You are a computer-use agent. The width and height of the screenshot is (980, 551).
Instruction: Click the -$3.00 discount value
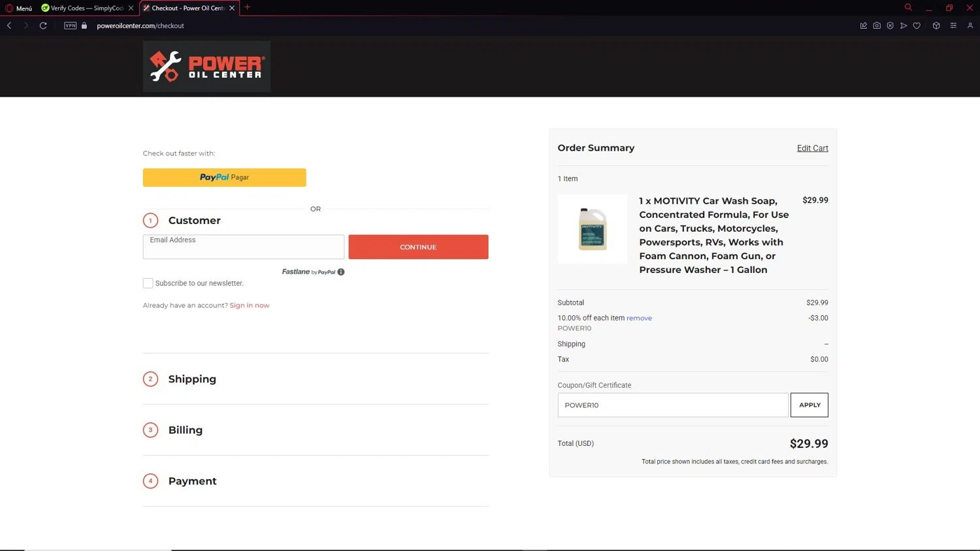(818, 318)
